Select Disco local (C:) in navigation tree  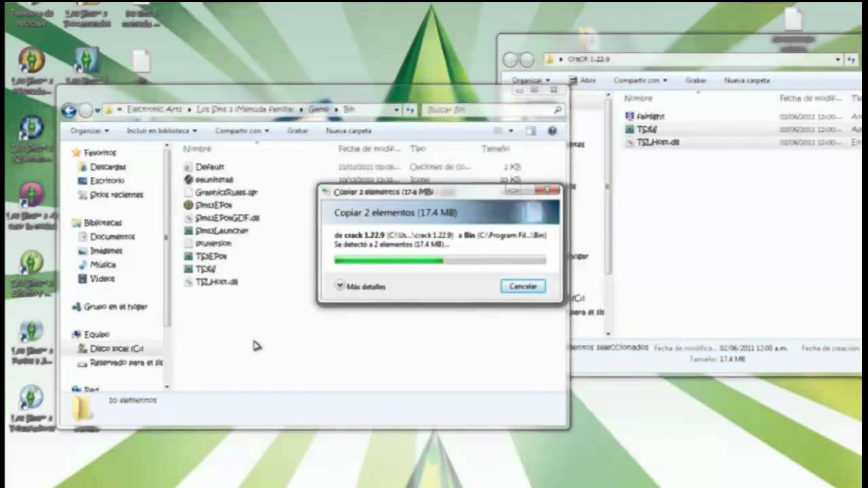point(116,348)
